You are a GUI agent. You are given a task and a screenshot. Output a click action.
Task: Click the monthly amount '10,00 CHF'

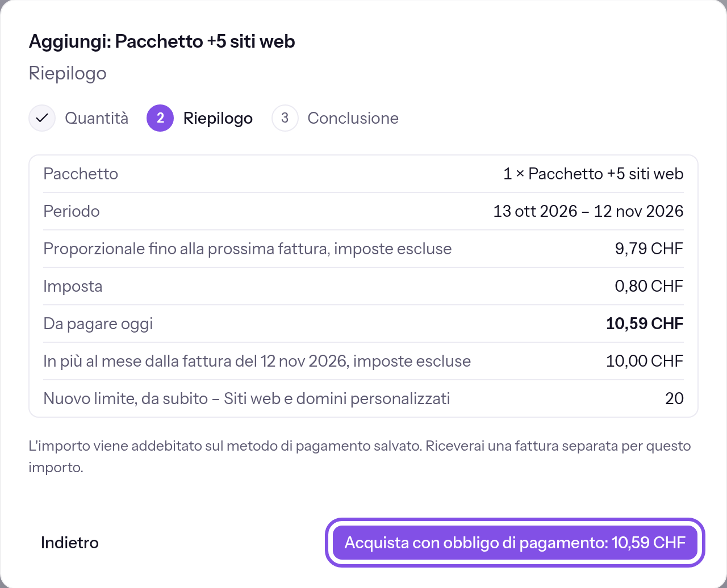click(x=645, y=361)
